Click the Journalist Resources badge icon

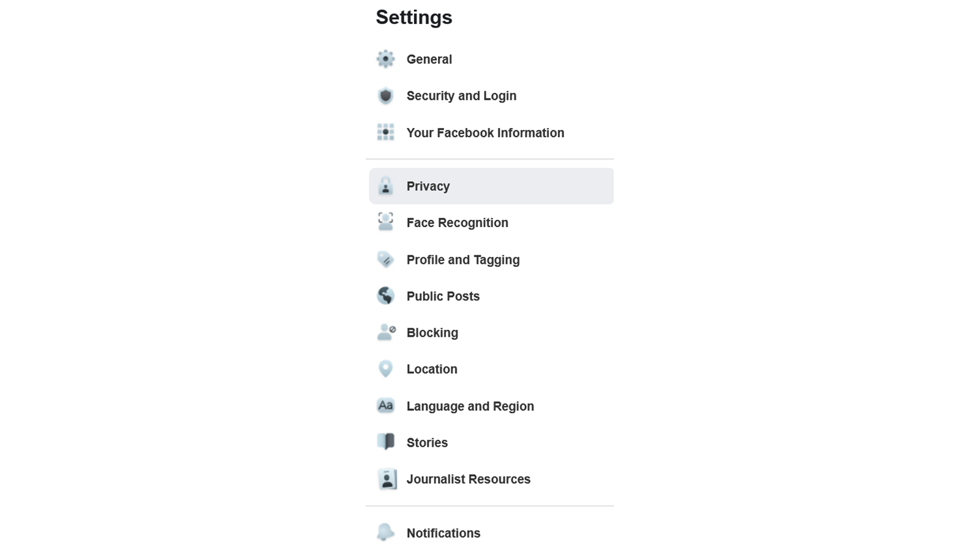click(386, 479)
